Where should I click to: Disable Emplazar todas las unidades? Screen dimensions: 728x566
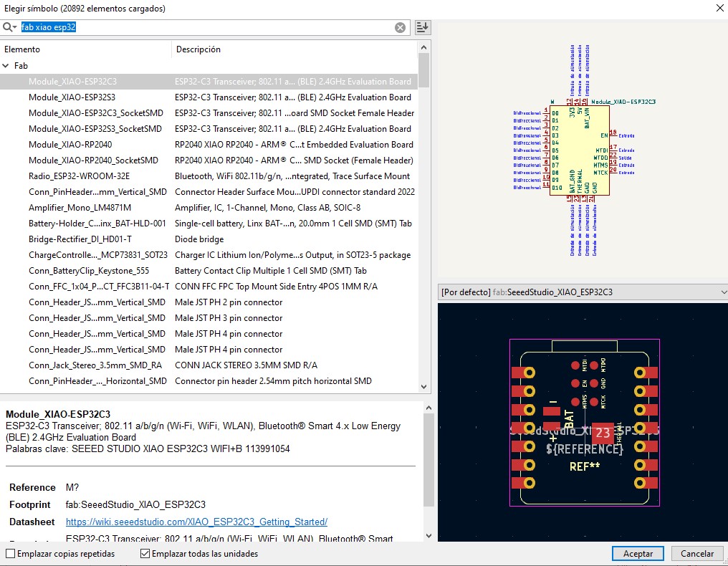pyautogui.click(x=145, y=554)
